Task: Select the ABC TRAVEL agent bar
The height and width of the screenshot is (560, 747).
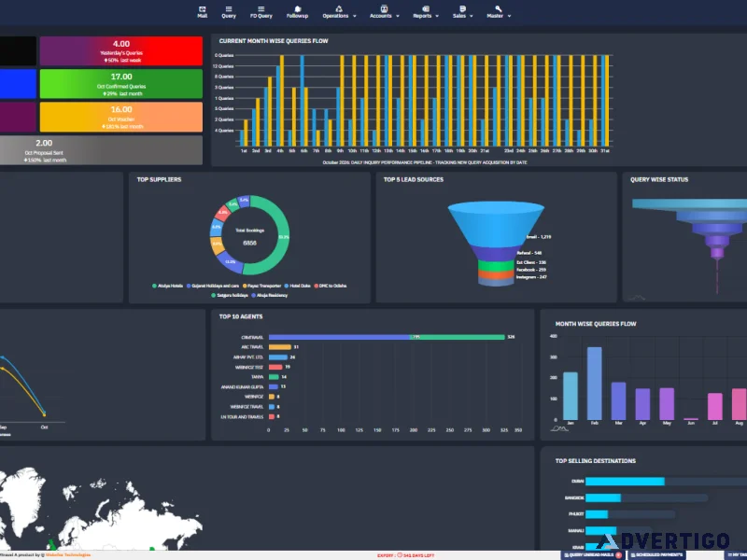Action: point(279,347)
